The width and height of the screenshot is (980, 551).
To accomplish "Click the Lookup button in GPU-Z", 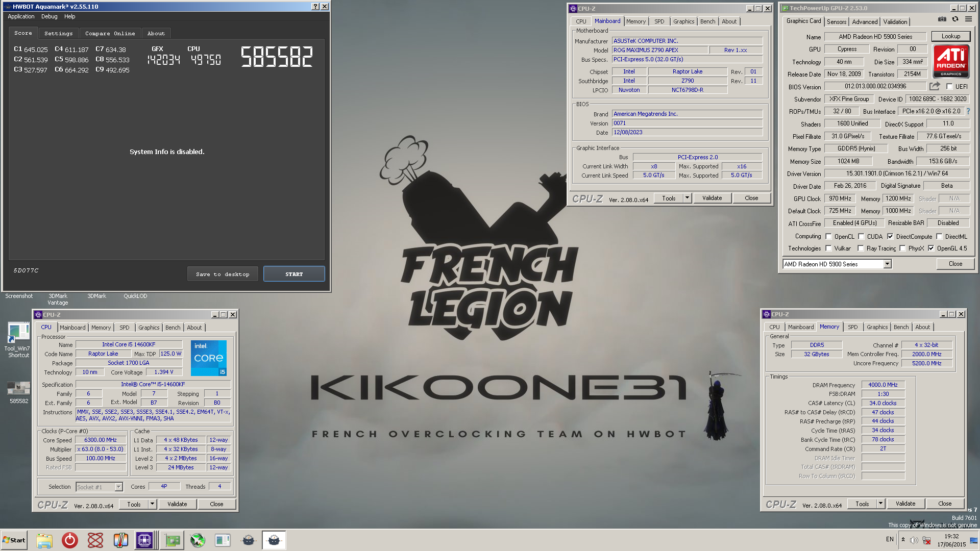I will [950, 36].
